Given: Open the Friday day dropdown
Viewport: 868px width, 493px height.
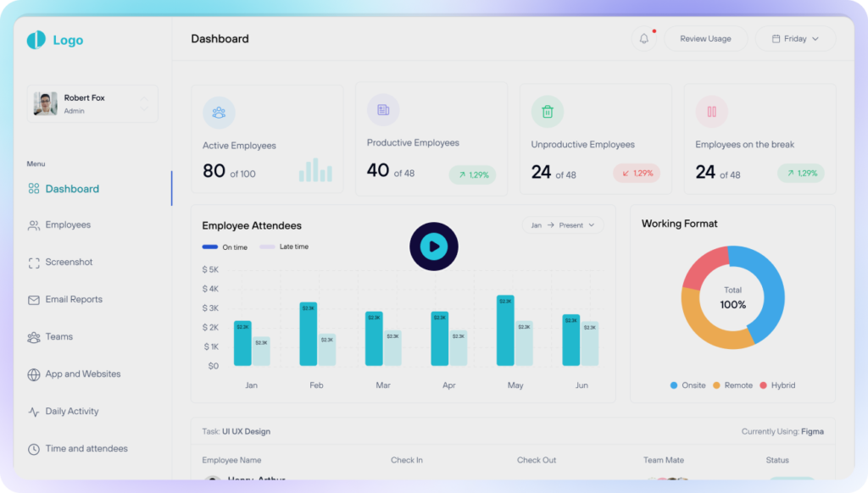Looking at the screenshot, I should pos(795,39).
